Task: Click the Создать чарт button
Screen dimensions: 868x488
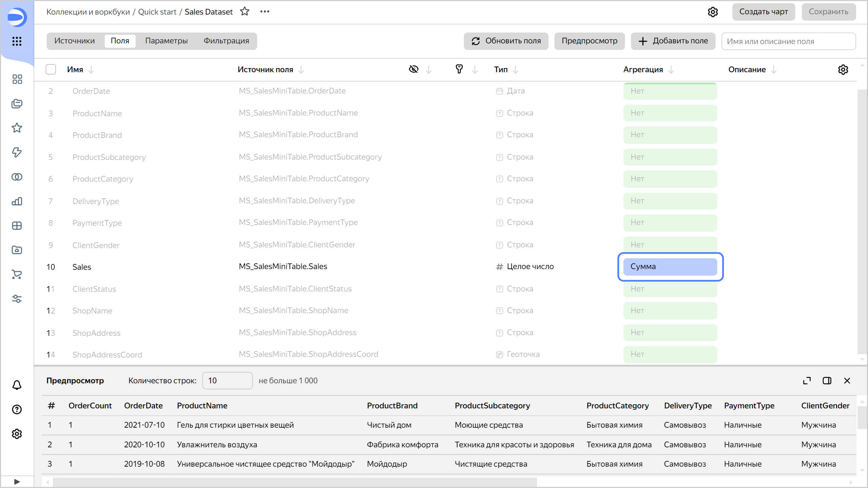Action: pos(764,12)
